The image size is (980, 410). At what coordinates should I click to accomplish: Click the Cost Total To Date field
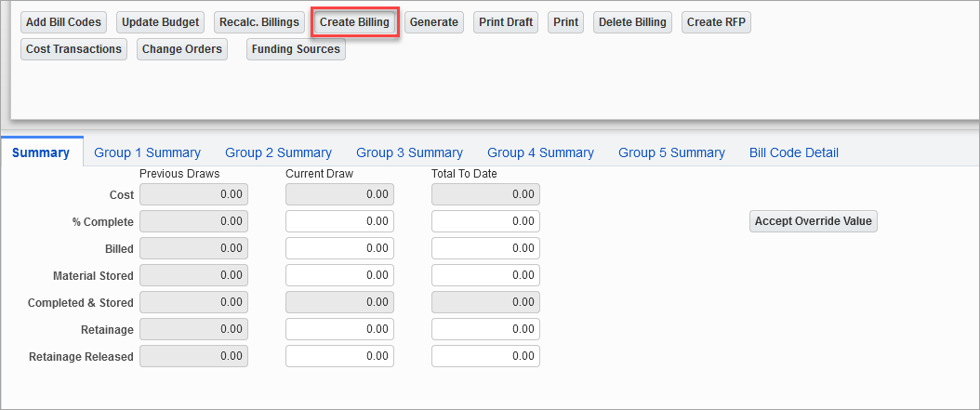485,194
